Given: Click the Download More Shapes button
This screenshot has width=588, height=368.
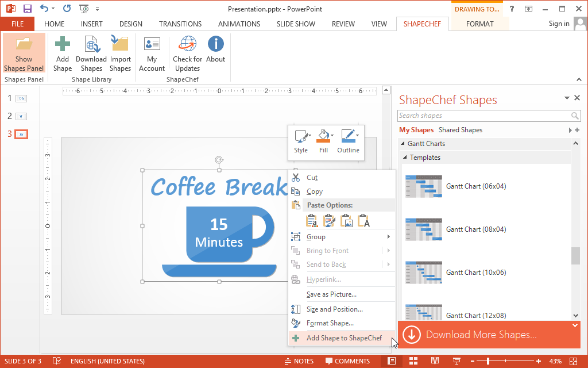Looking at the screenshot, I should tap(481, 335).
